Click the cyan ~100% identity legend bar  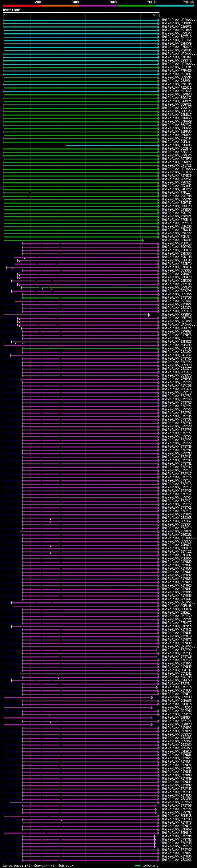tap(175, 6)
